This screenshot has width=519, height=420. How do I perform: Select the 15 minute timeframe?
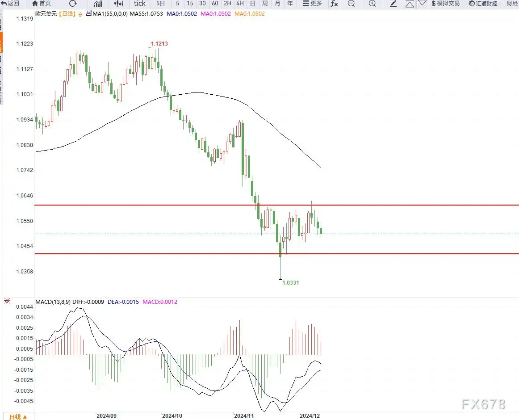tap(190, 3)
